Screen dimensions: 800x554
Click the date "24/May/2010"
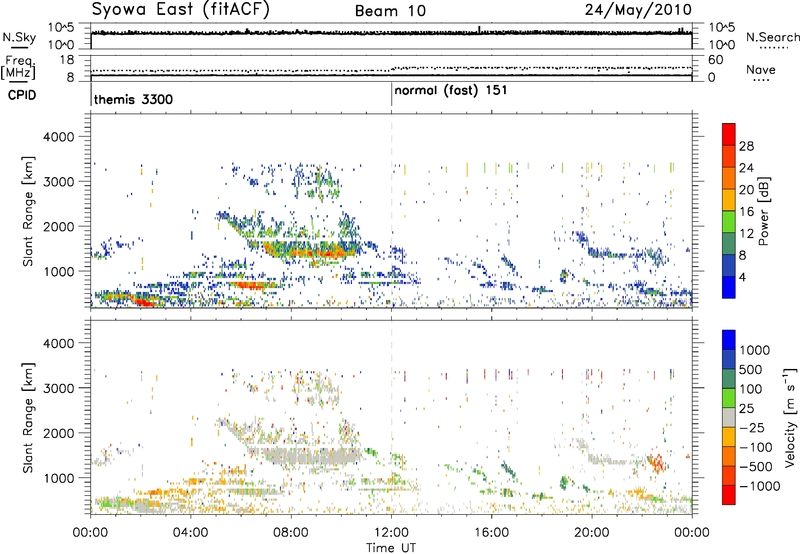pyautogui.click(x=638, y=9)
